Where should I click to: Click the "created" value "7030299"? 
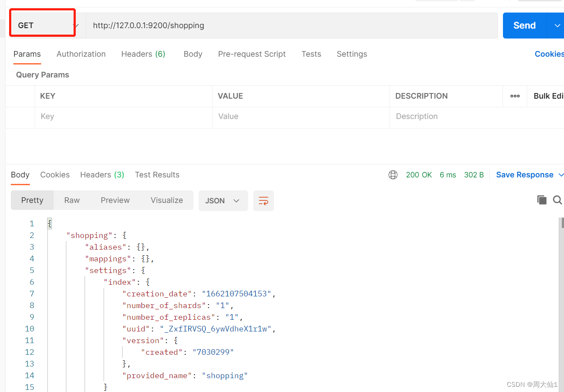coord(213,352)
